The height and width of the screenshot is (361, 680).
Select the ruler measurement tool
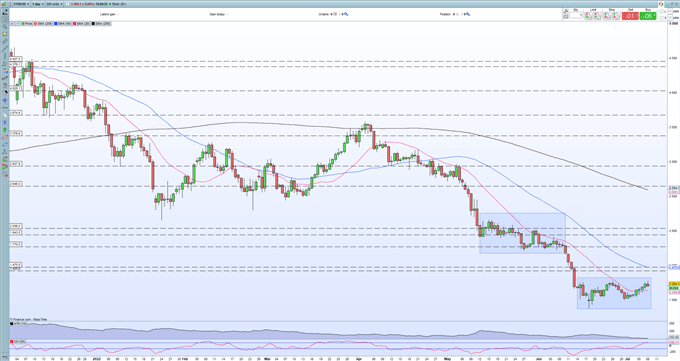(5, 41)
